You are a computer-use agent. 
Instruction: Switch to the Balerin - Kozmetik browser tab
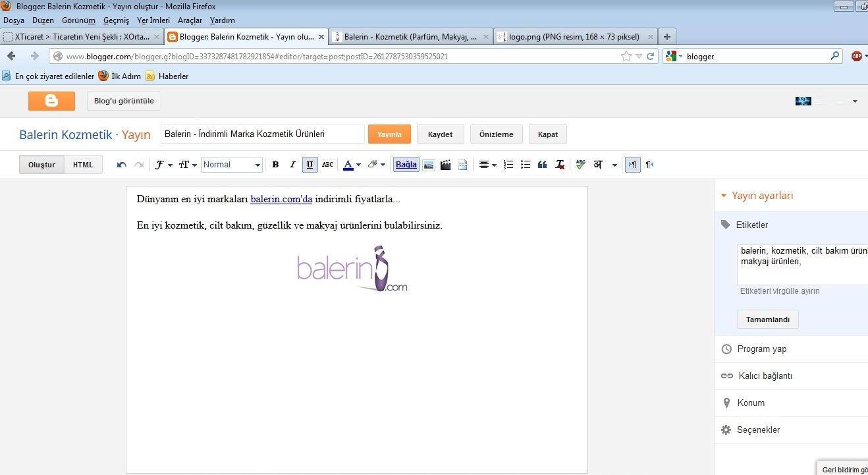410,37
